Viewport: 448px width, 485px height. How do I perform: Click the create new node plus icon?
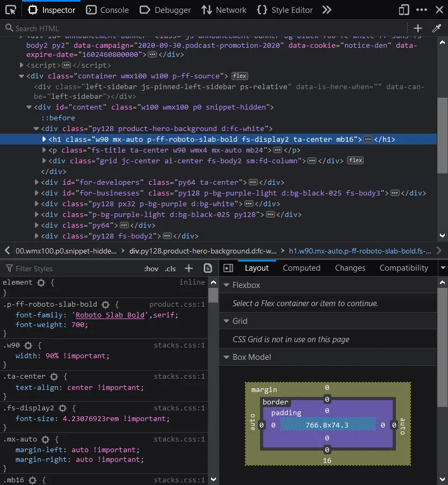pos(418,28)
